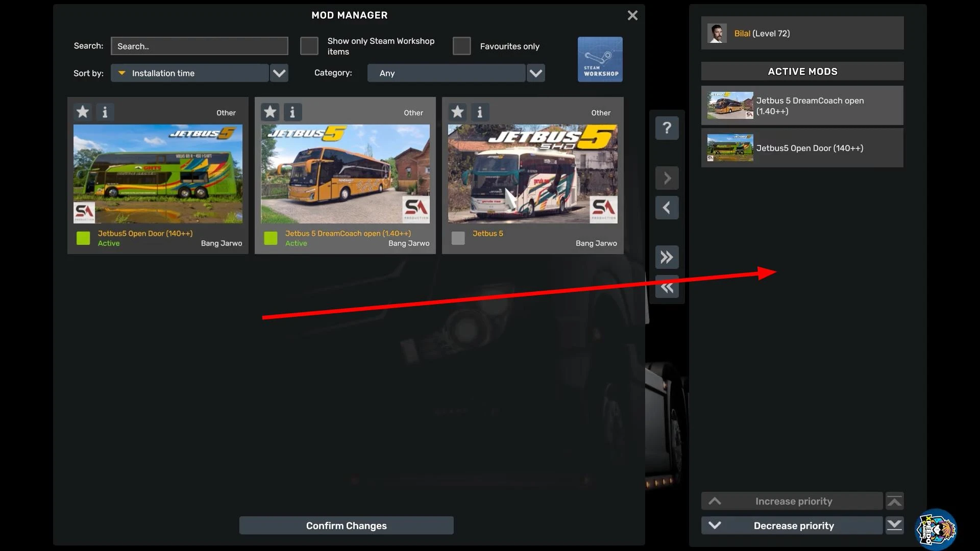980x551 pixels.
Task: Deactivate selected mod with left arrow
Action: click(x=667, y=208)
